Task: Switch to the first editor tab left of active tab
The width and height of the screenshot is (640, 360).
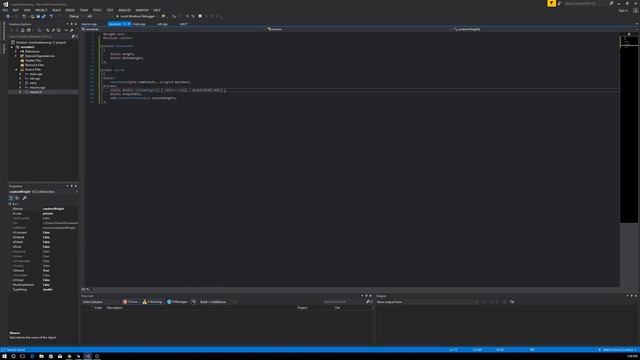Action: pyautogui.click(x=89, y=24)
